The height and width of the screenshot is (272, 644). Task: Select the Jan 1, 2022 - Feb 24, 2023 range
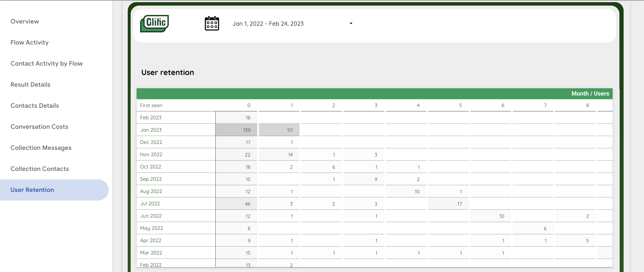(268, 23)
